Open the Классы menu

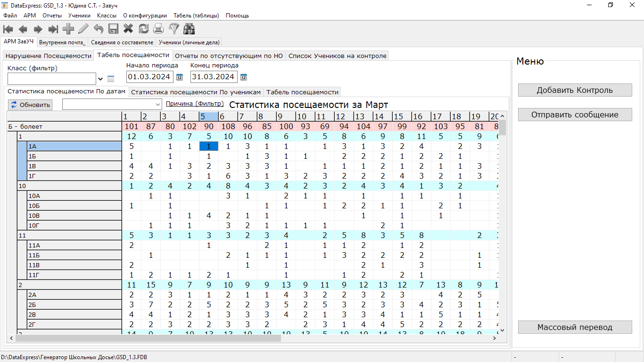point(107,16)
